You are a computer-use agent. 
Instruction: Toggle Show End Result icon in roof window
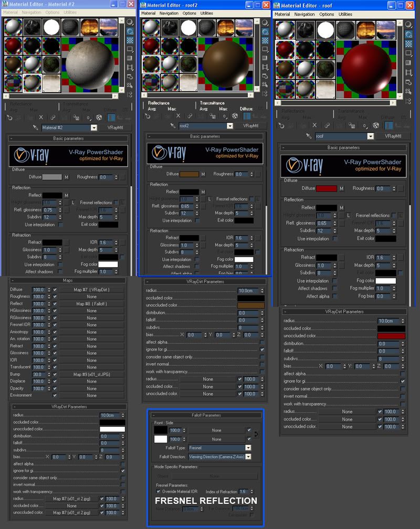389,125
